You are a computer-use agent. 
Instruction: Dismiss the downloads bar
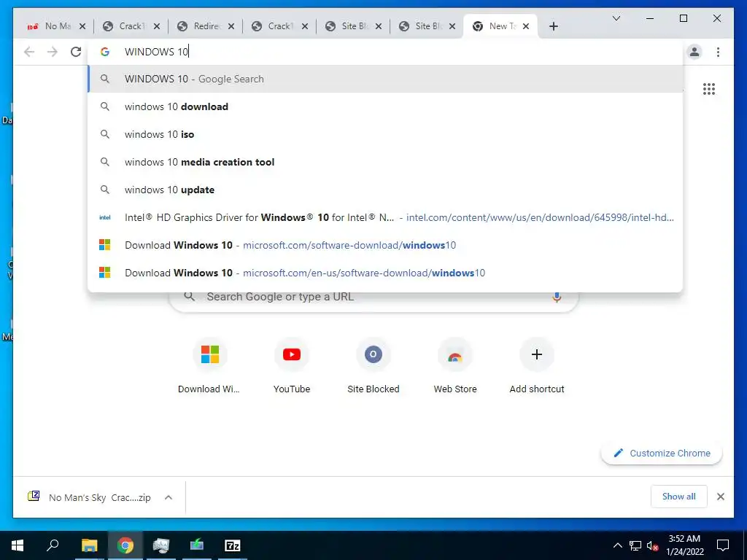click(720, 497)
